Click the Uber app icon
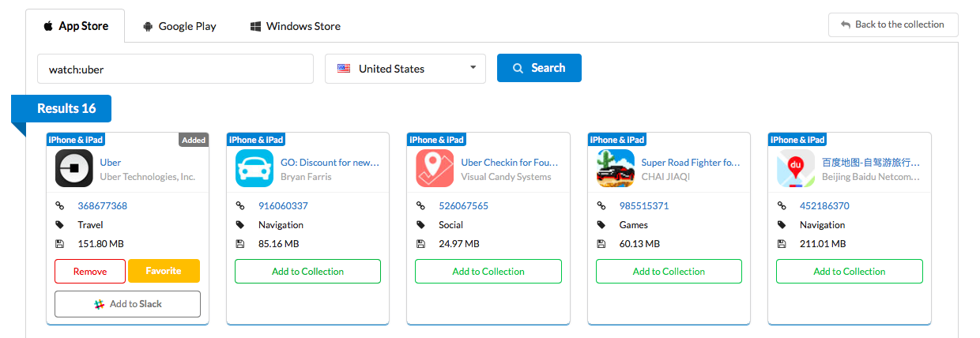 pyautogui.click(x=74, y=169)
